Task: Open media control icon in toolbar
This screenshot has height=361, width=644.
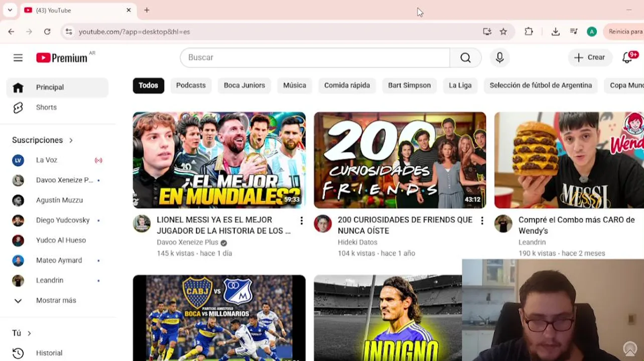Action: (x=574, y=32)
